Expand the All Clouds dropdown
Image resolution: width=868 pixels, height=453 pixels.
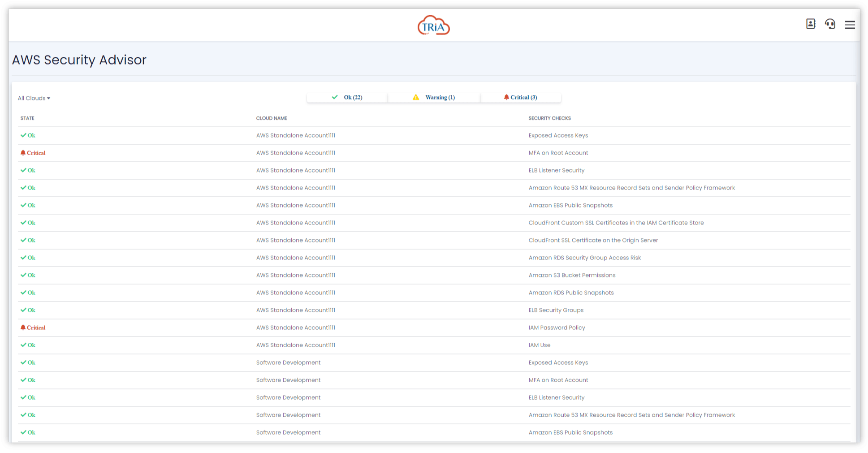click(x=34, y=98)
